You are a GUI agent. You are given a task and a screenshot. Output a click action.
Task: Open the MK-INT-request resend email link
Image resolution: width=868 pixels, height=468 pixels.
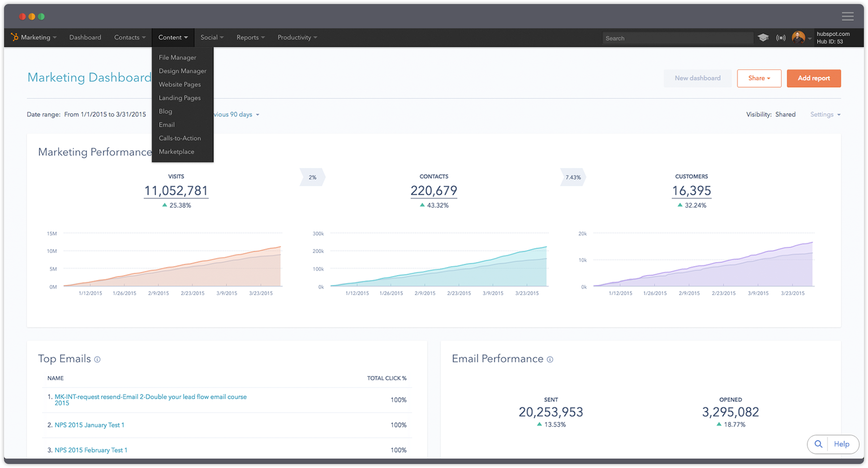click(x=150, y=400)
